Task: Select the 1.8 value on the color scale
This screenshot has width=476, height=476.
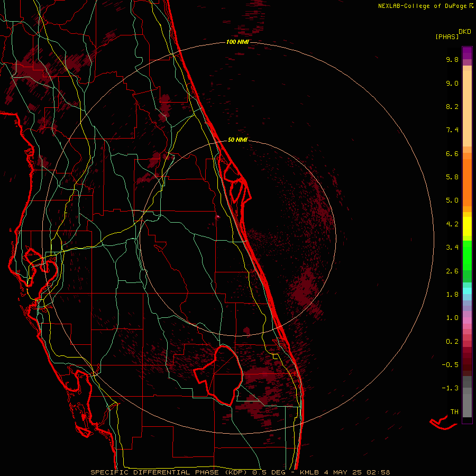Action: [452, 295]
